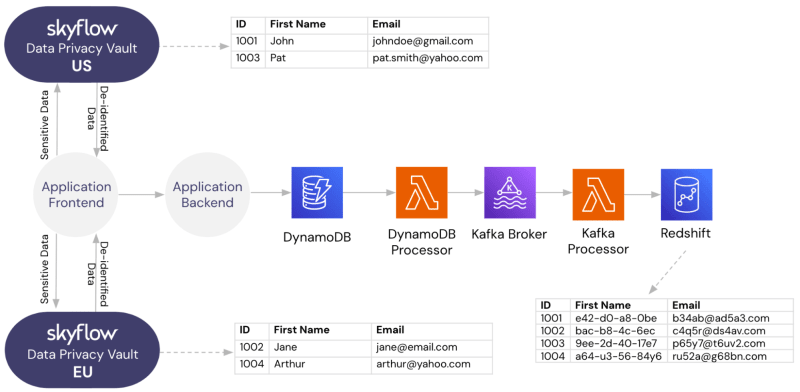Select the DynamoDB Processor lambda icon

click(421, 193)
